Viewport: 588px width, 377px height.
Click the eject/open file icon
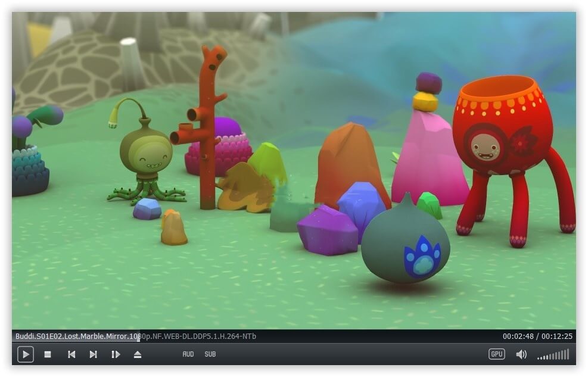pyautogui.click(x=138, y=354)
